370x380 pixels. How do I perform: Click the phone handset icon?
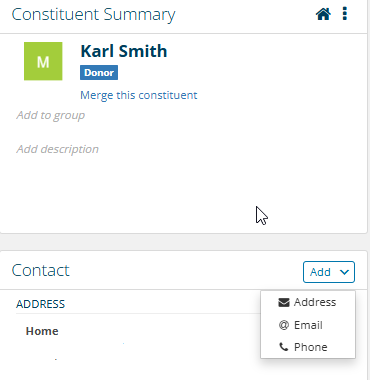tap(284, 347)
